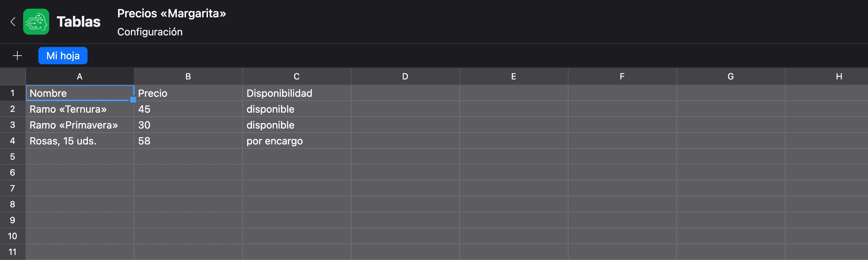Open the Configuración link

[150, 32]
